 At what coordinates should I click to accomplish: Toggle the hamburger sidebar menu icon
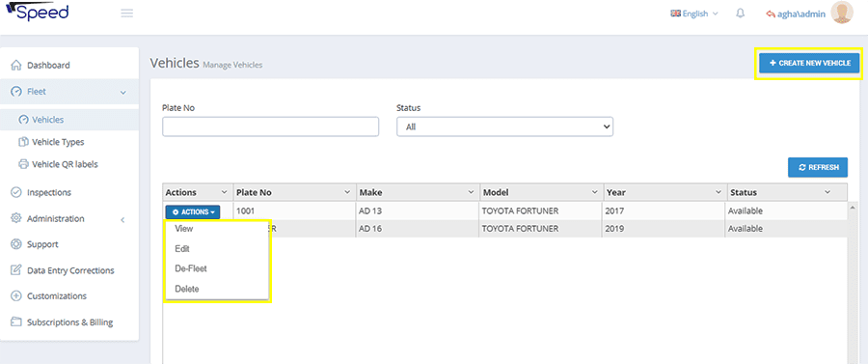coord(126,14)
